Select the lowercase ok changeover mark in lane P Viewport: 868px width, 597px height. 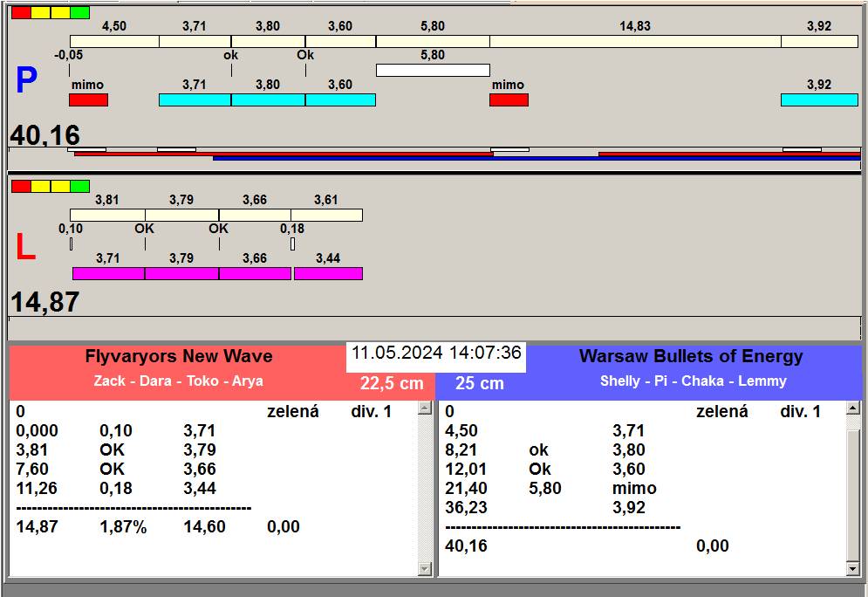(231, 55)
